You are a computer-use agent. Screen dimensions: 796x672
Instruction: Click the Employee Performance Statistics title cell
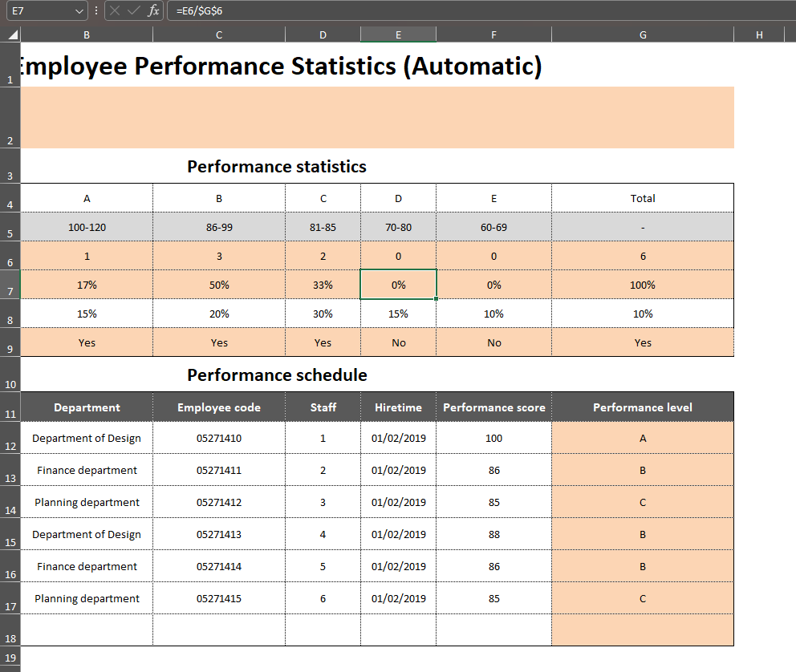[x=281, y=66]
